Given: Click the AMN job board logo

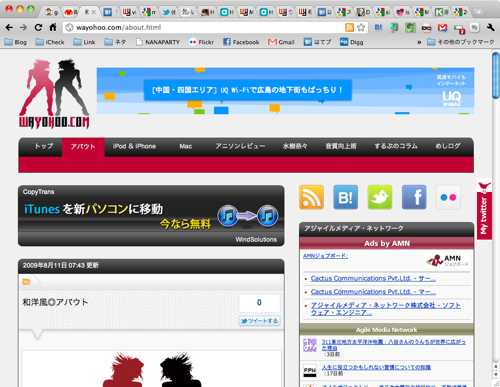Looking at the screenshot, I should [x=447, y=260].
